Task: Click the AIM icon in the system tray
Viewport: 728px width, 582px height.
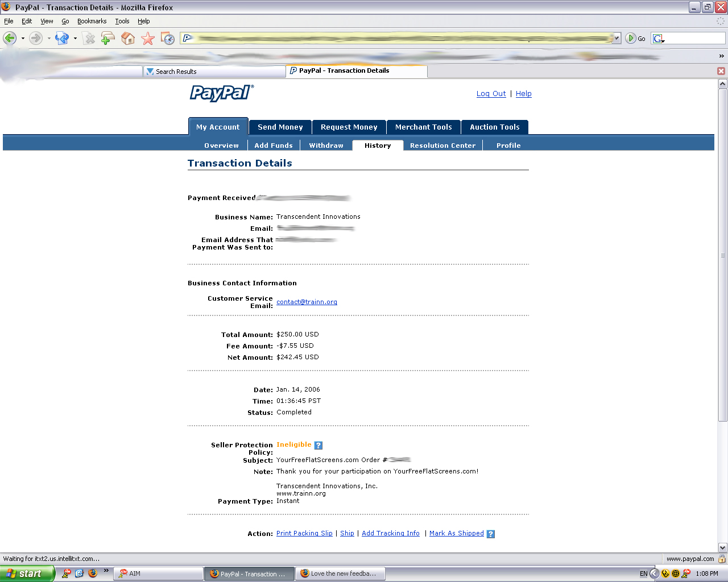Action: point(686,573)
